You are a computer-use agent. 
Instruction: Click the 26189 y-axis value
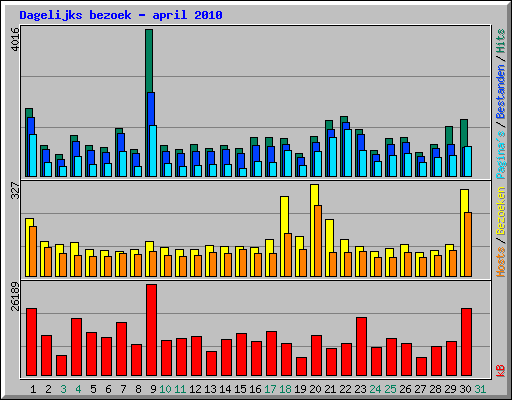(15, 296)
